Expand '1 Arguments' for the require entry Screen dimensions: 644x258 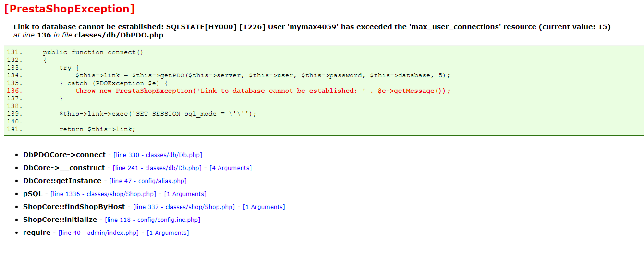168,233
